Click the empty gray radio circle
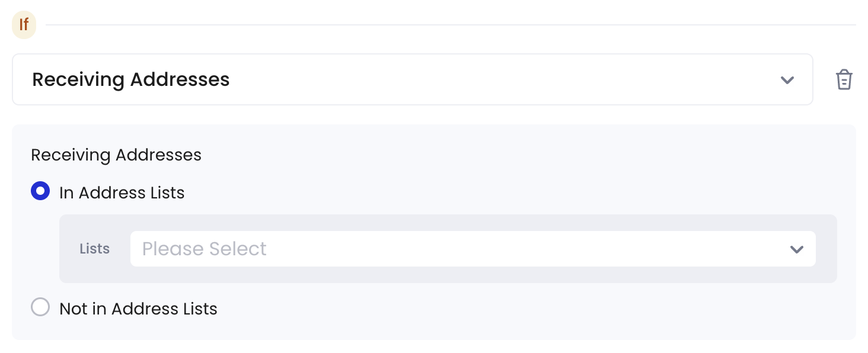The width and height of the screenshot is (868, 353). click(x=40, y=307)
